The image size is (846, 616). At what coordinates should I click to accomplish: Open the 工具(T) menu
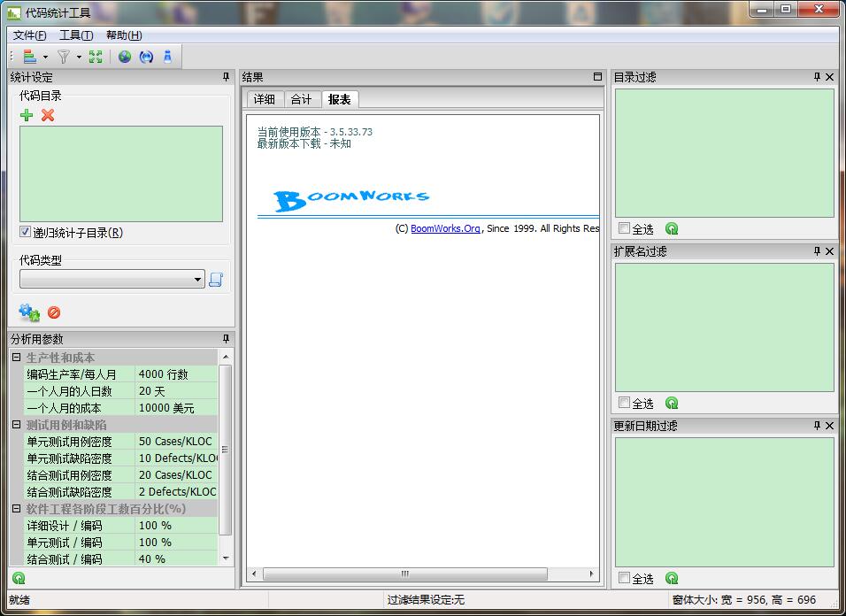point(75,35)
